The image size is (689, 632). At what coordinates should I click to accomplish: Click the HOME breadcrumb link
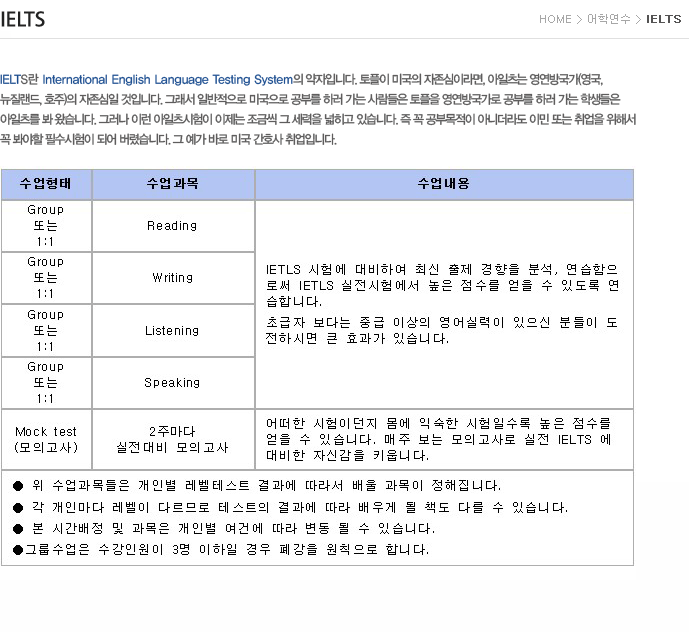554,19
